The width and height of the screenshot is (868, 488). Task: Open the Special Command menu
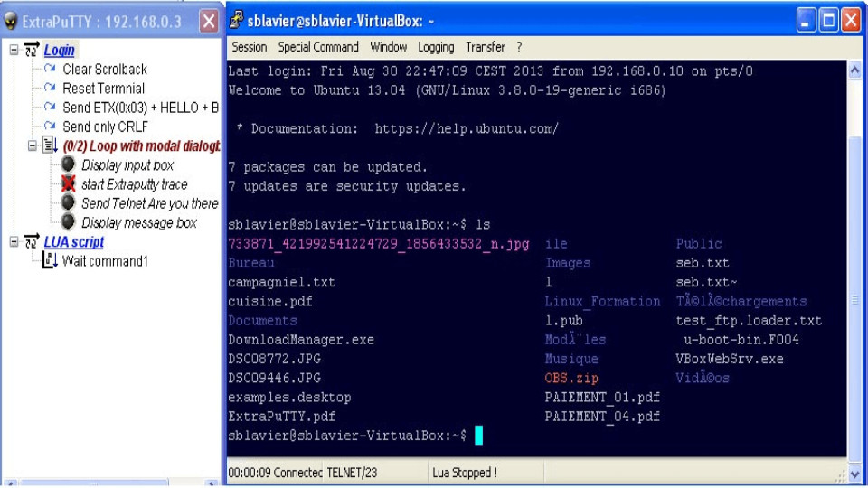point(318,47)
